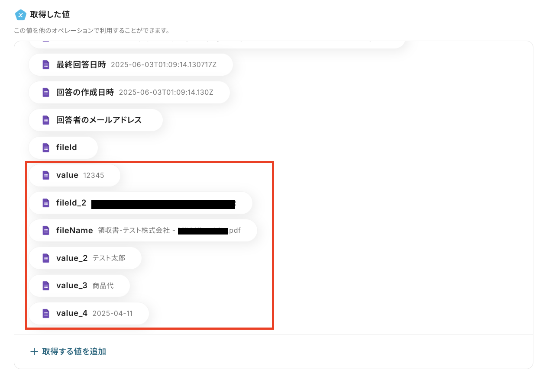Viewport: 549px width, 392px height.
Task: Select the fileId chip
Action: pos(63,148)
